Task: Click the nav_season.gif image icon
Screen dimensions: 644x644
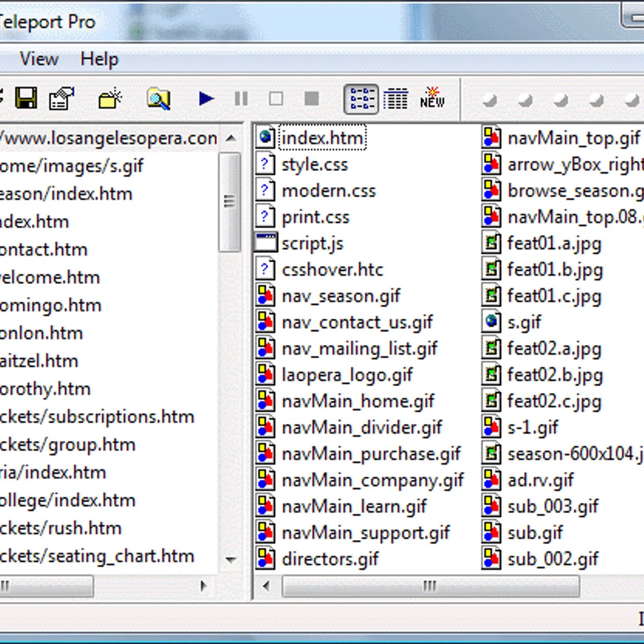Action: (x=265, y=296)
